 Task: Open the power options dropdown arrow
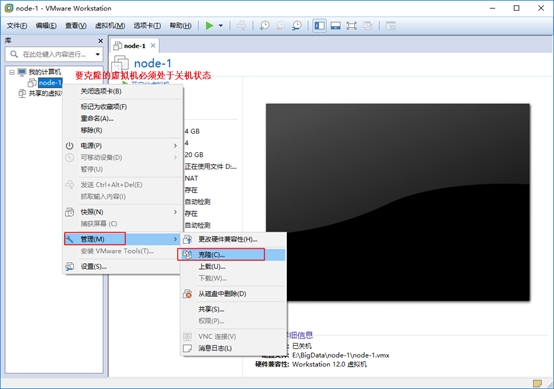221,25
